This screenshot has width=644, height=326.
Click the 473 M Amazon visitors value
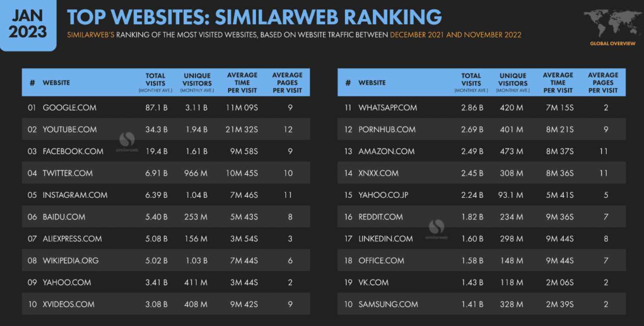(x=512, y=151)
